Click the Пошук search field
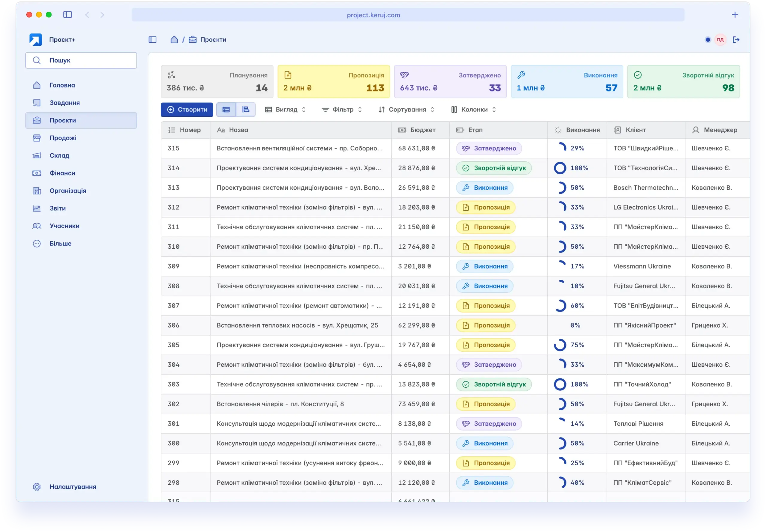The height and width of the screenshot is (532, 766). pyautogui.click(x=81, y=60)
